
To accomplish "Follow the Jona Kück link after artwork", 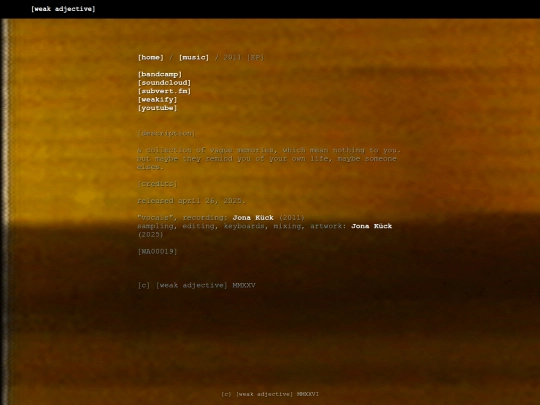I will click(372, 226).
